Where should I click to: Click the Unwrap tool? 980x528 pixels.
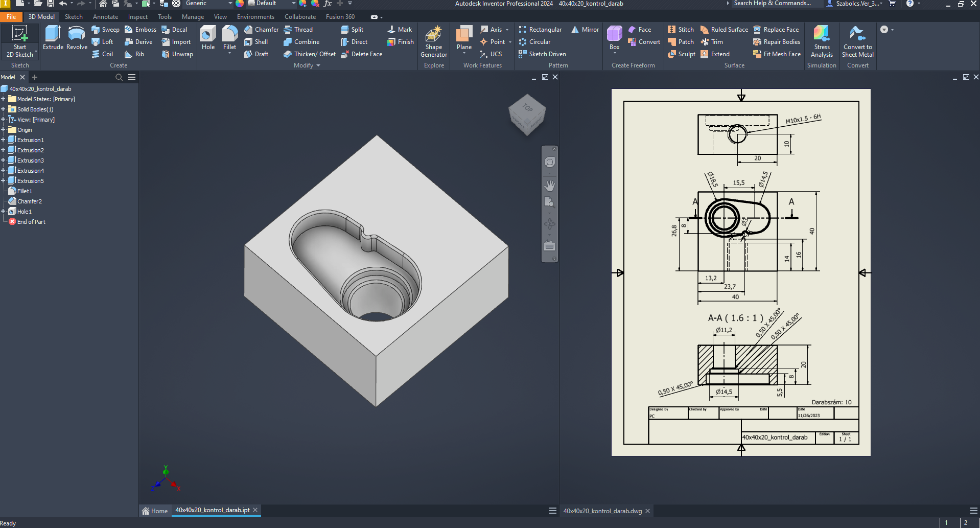pos(177,54)
